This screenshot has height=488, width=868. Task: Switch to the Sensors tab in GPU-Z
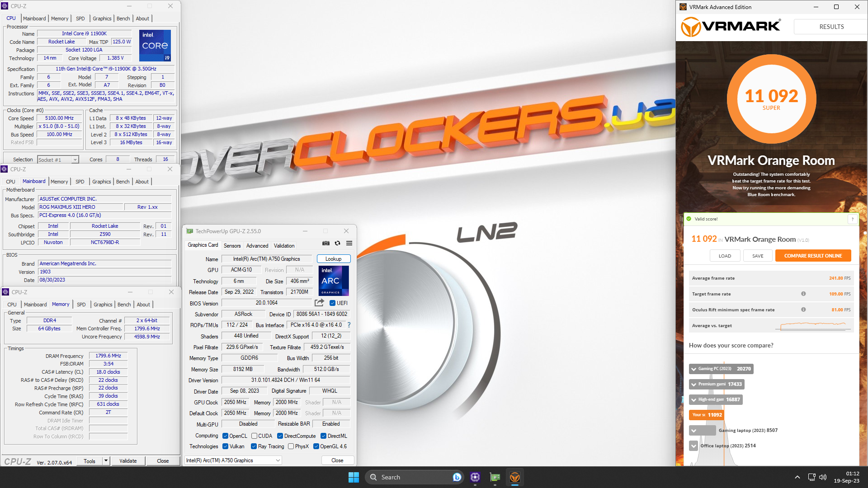232,246
